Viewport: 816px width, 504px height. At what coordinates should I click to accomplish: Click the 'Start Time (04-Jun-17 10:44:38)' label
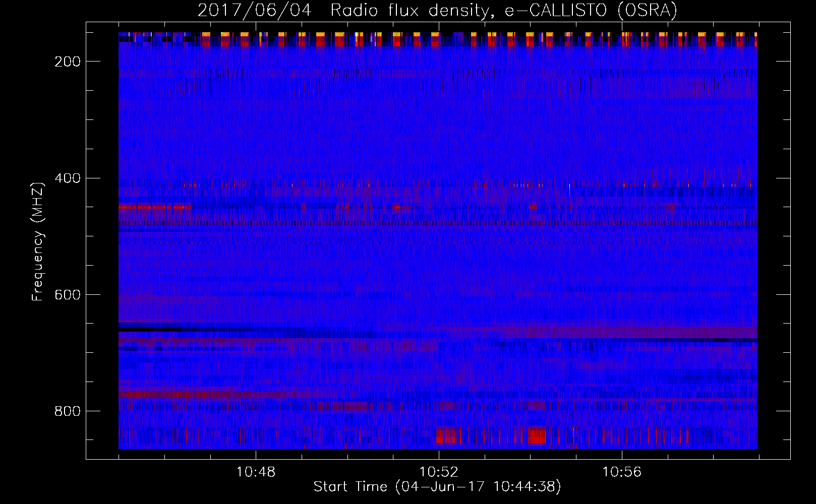point(437,487)
